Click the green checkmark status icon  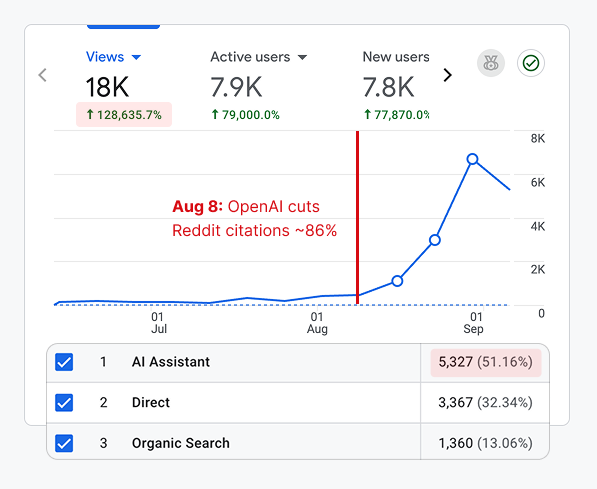(x=531, y=63)
